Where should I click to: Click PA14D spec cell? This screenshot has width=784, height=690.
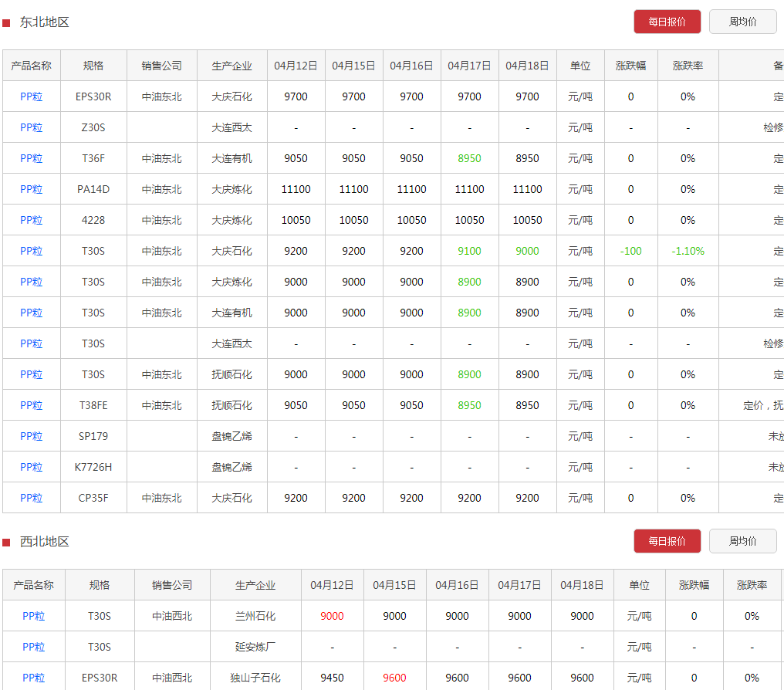pyautogui.click(x=93, y=190)
